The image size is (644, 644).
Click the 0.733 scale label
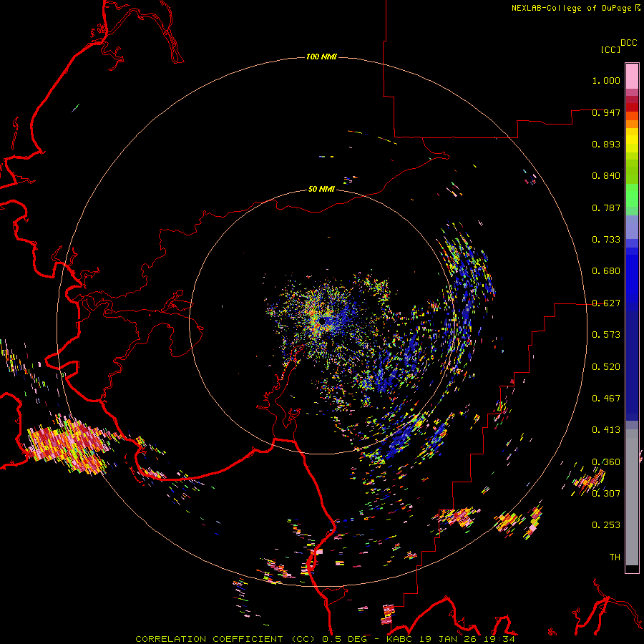point(606,240)
